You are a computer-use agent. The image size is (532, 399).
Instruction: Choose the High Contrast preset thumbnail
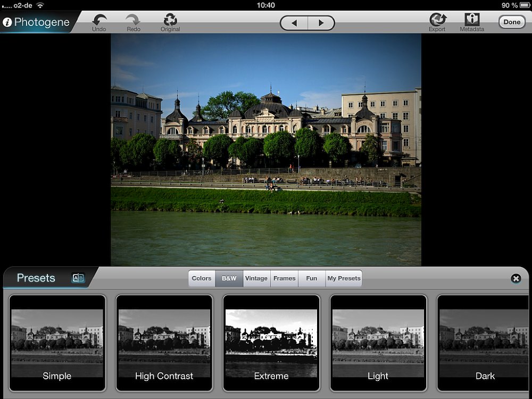(x=164, y=343)
